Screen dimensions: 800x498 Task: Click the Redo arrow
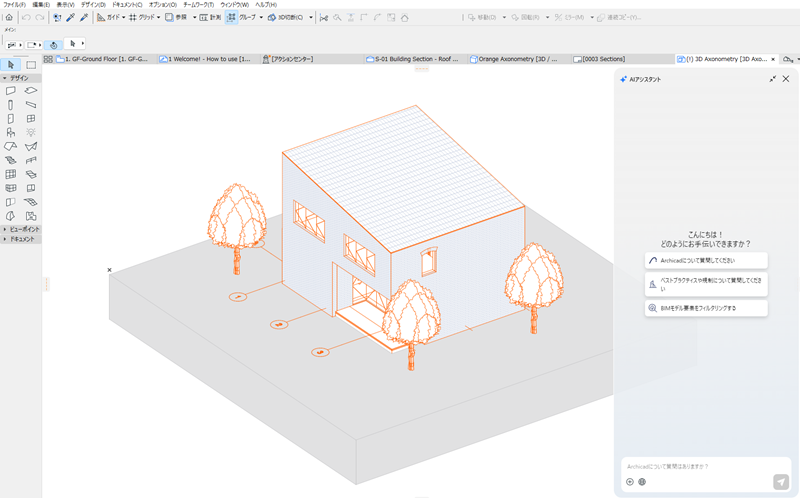click(40, 17)
